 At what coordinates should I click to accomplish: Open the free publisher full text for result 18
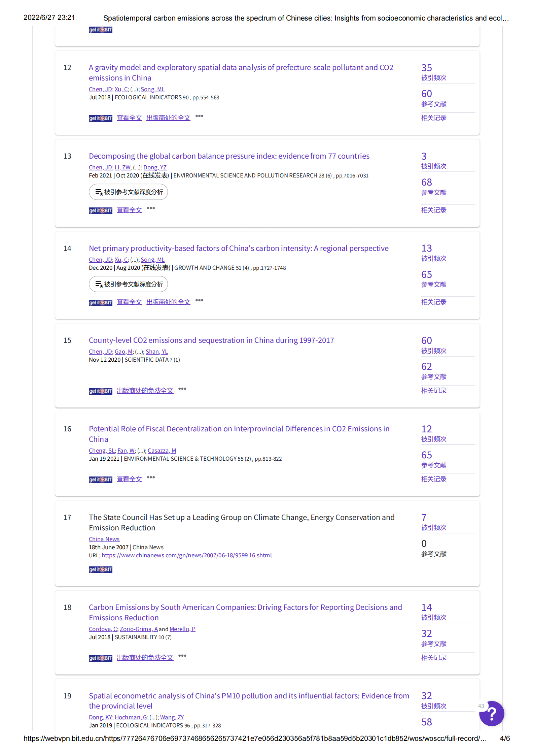pos(145,658)
